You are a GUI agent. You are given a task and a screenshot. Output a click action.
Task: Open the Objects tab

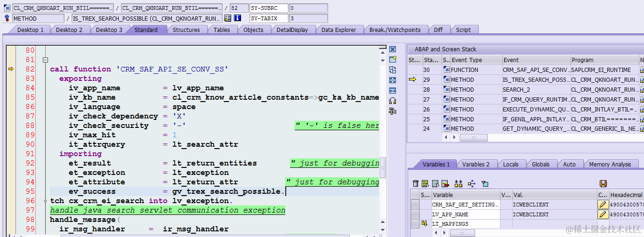[x=253, y=30]
